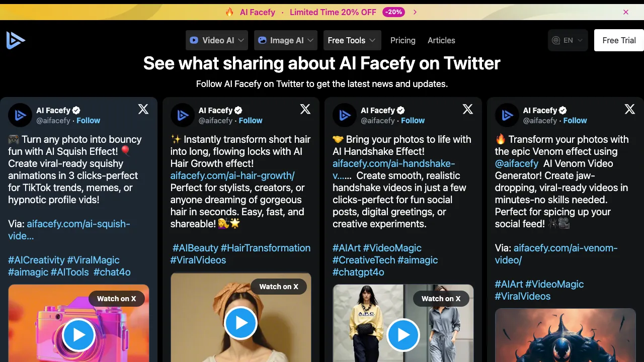This screenshot has width=644, height=362.
Task: Expand the EN language selector
Action: coord(568,40)
